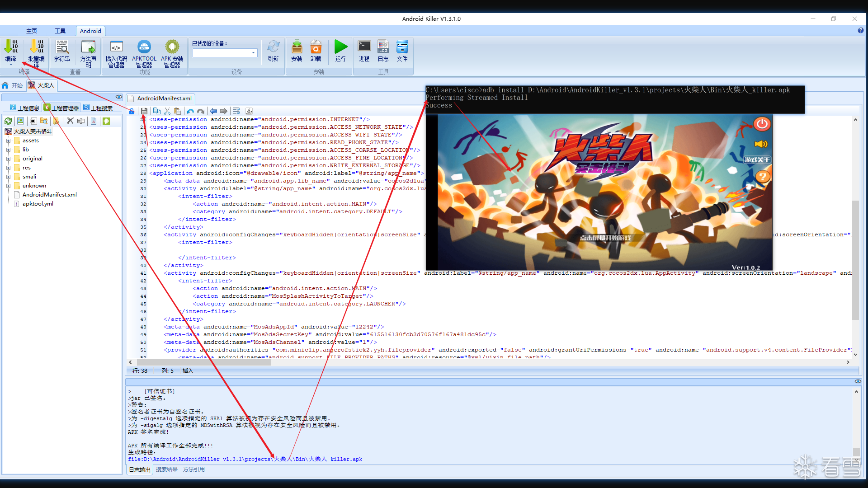Select AndroidManifest.xml in project tree
The height and width of the screenshot is (488, 868).
click(50, 195)
